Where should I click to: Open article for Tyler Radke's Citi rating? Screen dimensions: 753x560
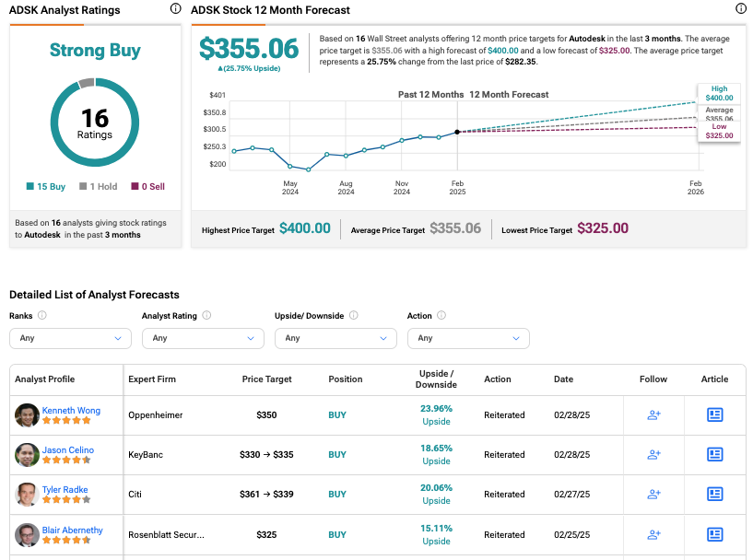coord(714,495)
